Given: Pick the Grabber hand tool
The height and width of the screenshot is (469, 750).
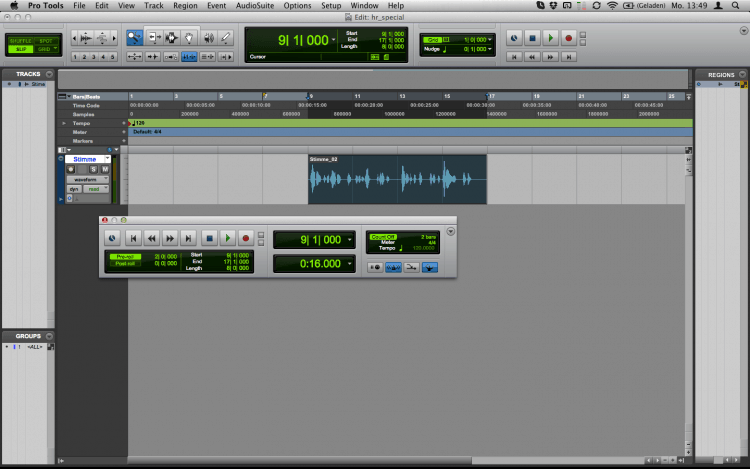Looking at the screenshot, I should [189, 38].
